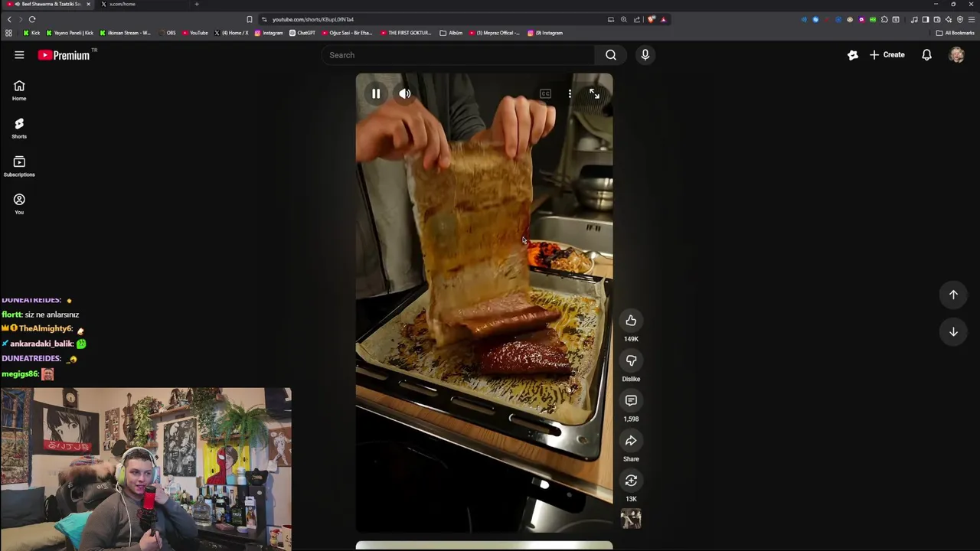The image size is (980, 551).
Task: Open the music note media control
Action: [x=914, y=19]
